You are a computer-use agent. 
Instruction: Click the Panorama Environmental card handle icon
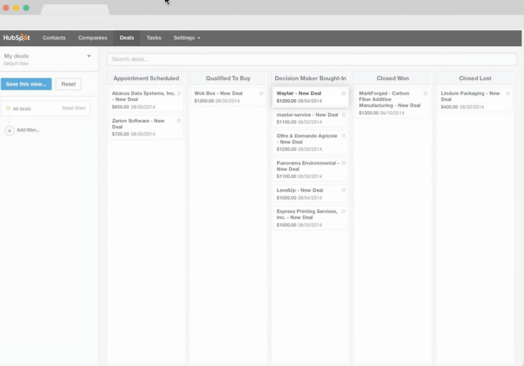click(344, 163)
